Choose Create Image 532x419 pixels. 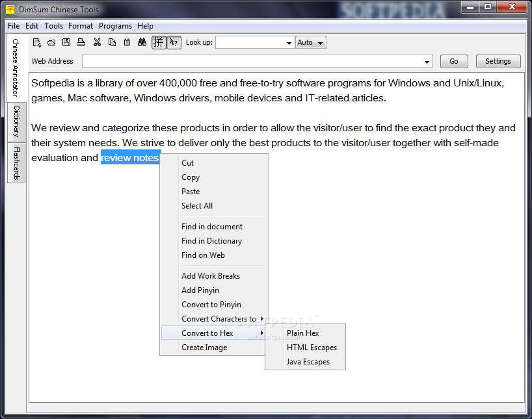point(215,347)
